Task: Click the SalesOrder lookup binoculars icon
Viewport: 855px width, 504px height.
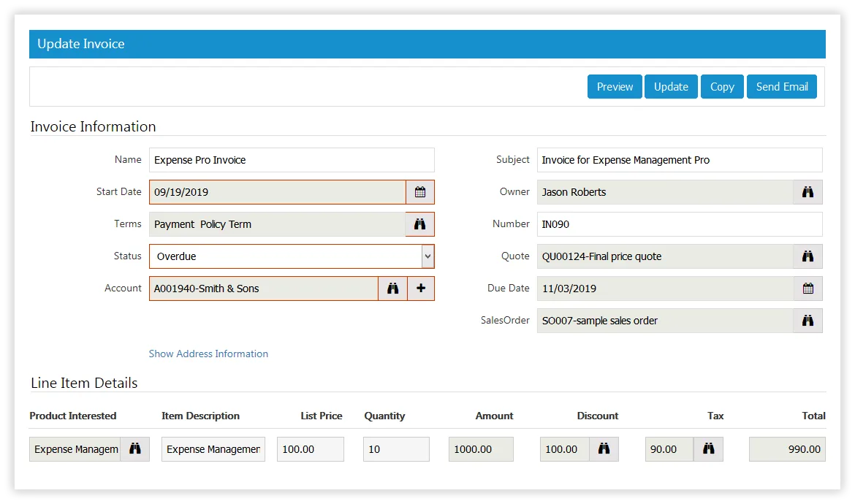Action: click(807, 321)
